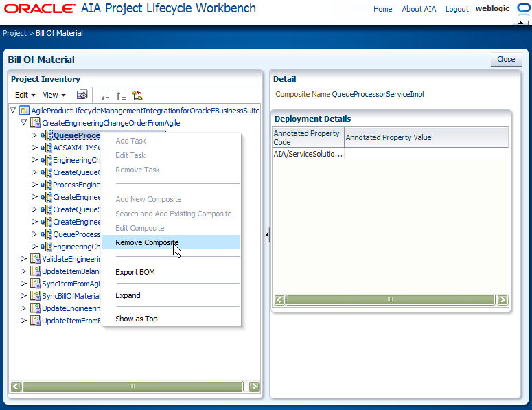Collapse the splitter arrow between the panels

click(267, 234)
